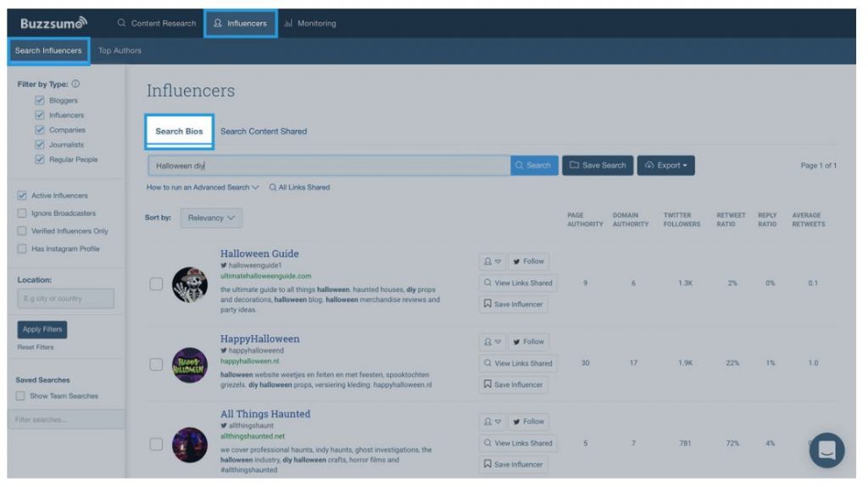This screenshot has width=868, height=487.
Task: Sort by Twitter Followers column
Action: click(x=682, y=220)
